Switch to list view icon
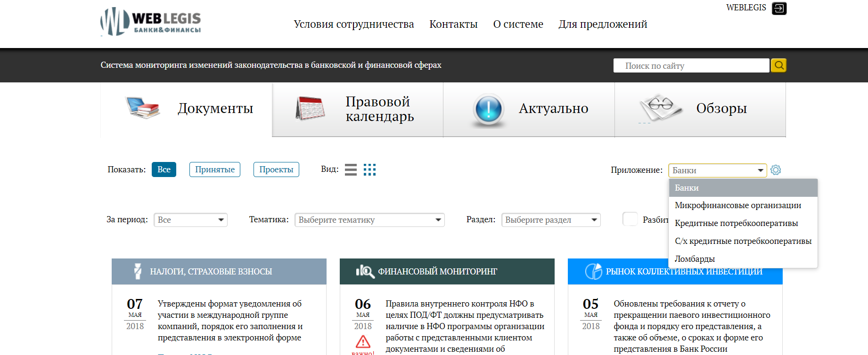This screenshot has width=868, height=355. (351, 169)
